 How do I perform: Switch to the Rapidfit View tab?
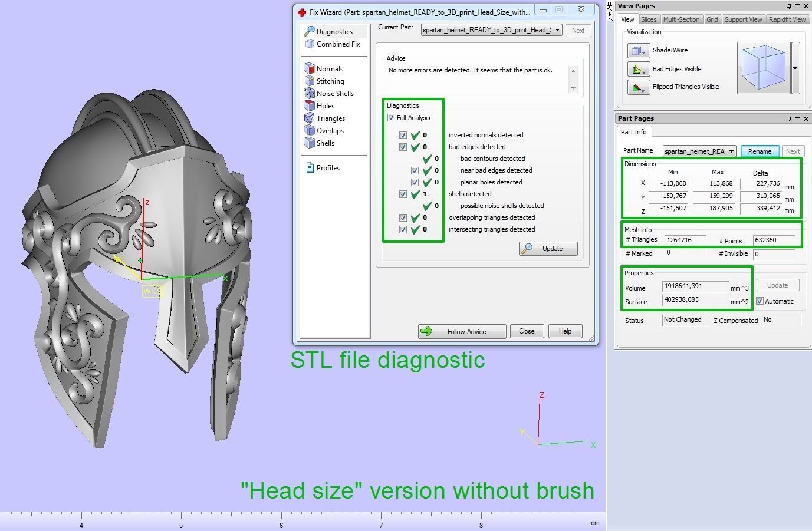(x=787, y=19)
